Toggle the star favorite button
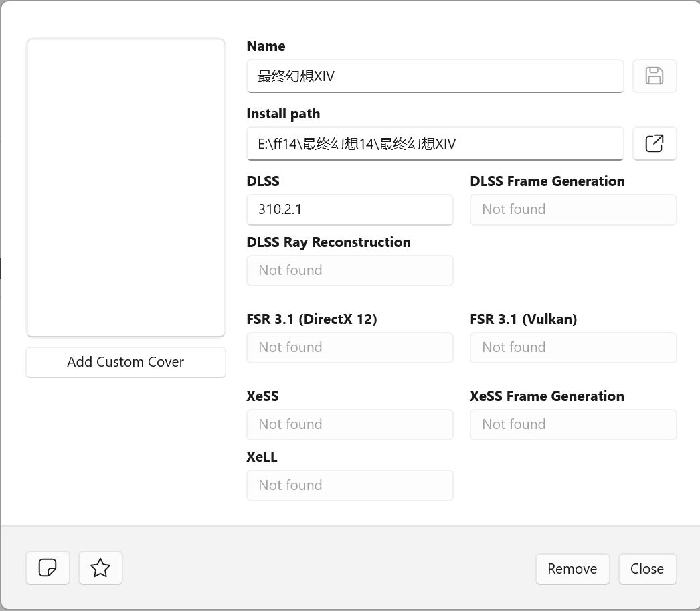 click(x=100, y=568)
